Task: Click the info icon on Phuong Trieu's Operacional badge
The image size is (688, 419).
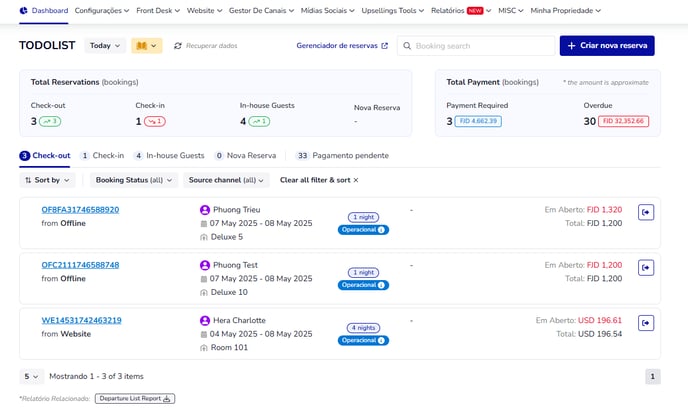Action: [x=381, y=230]
